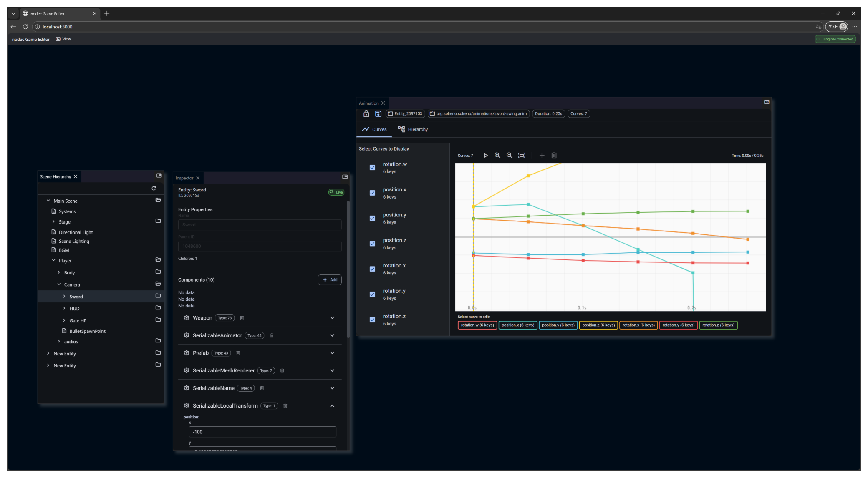This screenshot has height=478, width=868.
Task: Open the View menu
Action: click(63, 39)
